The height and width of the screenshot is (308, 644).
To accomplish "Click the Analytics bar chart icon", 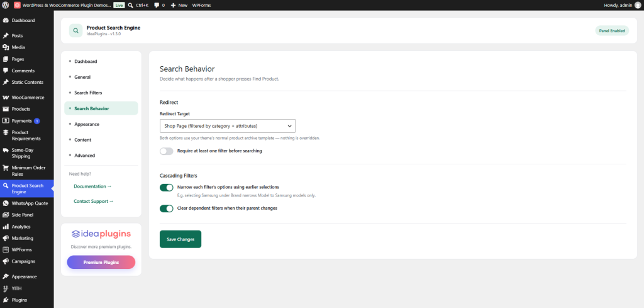I will 6,227.
